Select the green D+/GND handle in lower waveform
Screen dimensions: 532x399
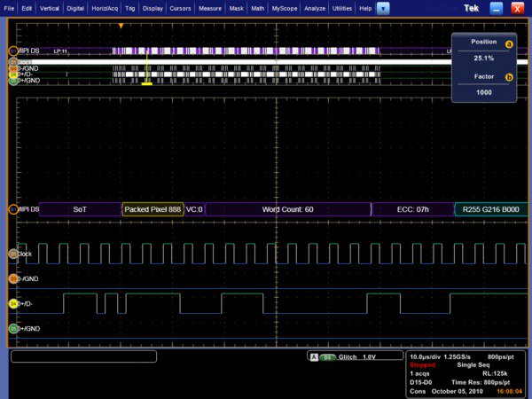[x=12, y=329]
